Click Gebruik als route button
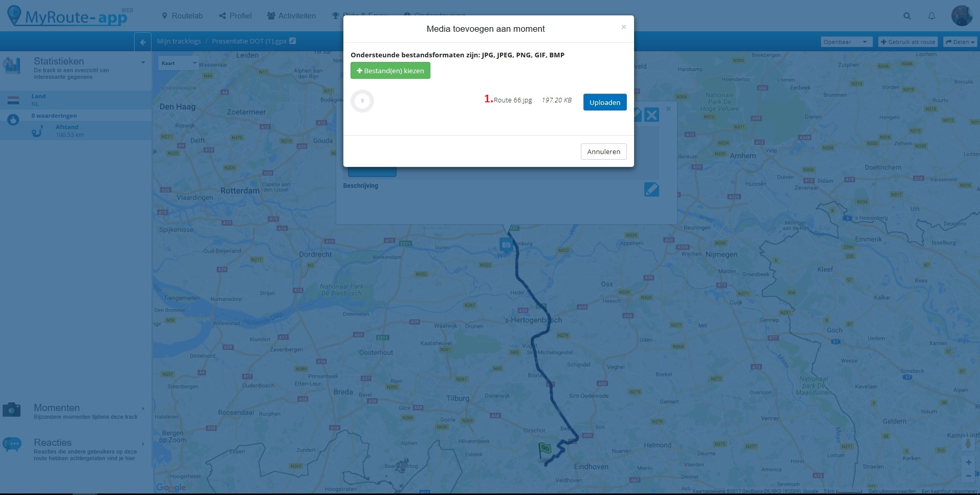The width and height of the screenshot is (980, 495). [908, 42]
